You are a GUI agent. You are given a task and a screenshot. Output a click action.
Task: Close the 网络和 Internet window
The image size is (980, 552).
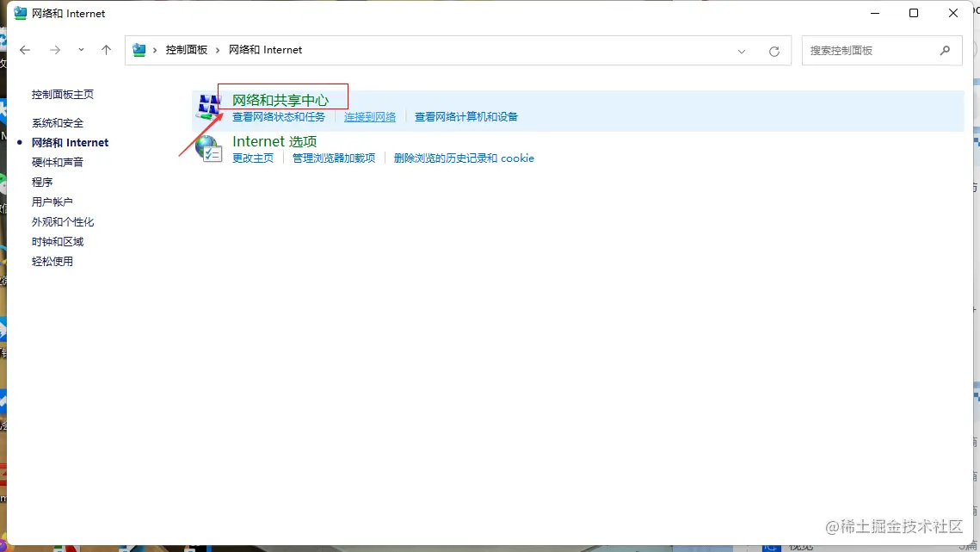point(953,13)
